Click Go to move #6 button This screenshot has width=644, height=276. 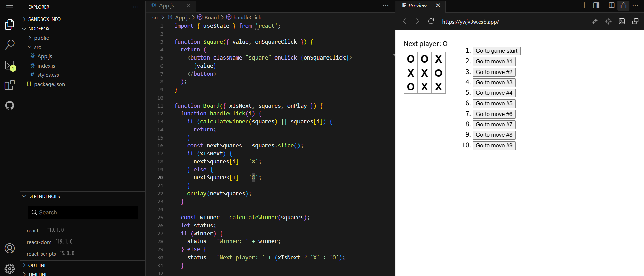point(494,114)
